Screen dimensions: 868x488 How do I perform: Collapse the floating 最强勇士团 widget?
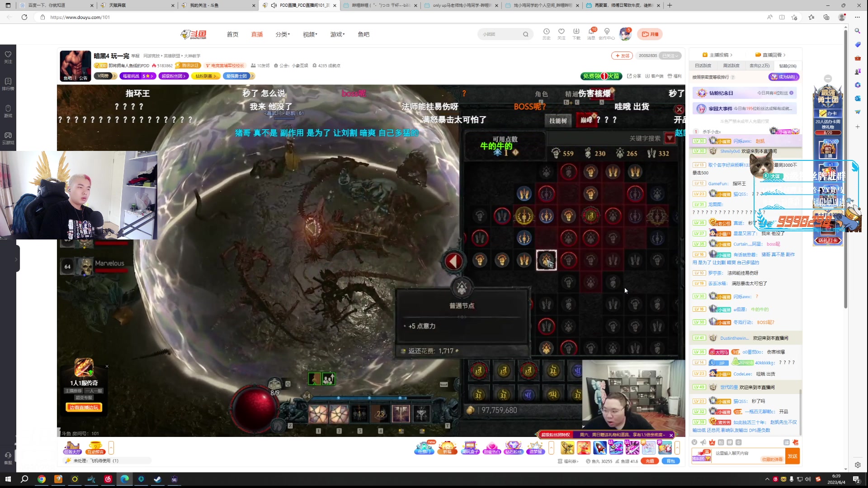tap(828, 78)
